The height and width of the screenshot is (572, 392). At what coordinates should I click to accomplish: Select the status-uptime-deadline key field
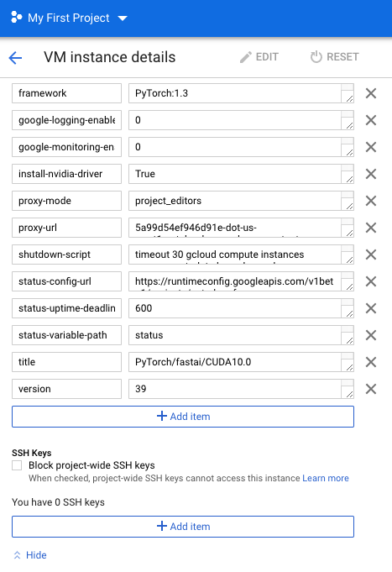click(x=66, y=308)
